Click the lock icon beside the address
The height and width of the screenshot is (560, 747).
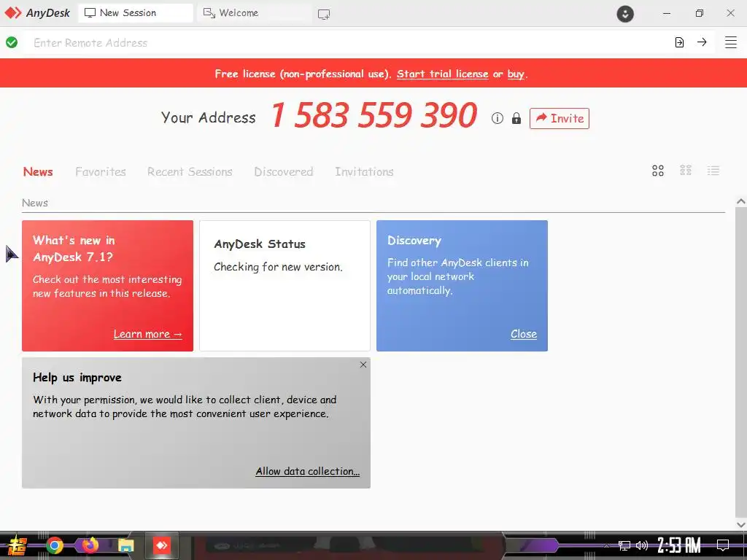click(x=516, y=118)
